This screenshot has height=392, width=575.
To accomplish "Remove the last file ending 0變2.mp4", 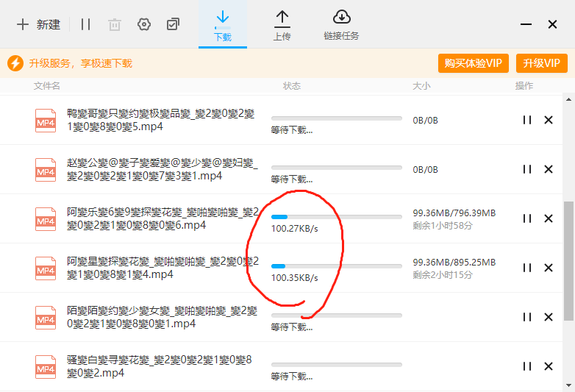I will pos(548,366).
